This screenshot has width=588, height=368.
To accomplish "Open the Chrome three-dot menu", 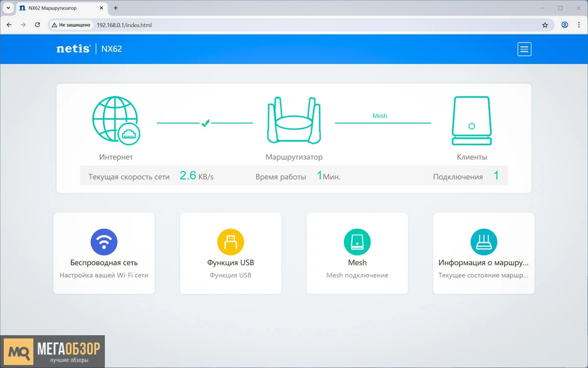I will (x=579, y=25).
